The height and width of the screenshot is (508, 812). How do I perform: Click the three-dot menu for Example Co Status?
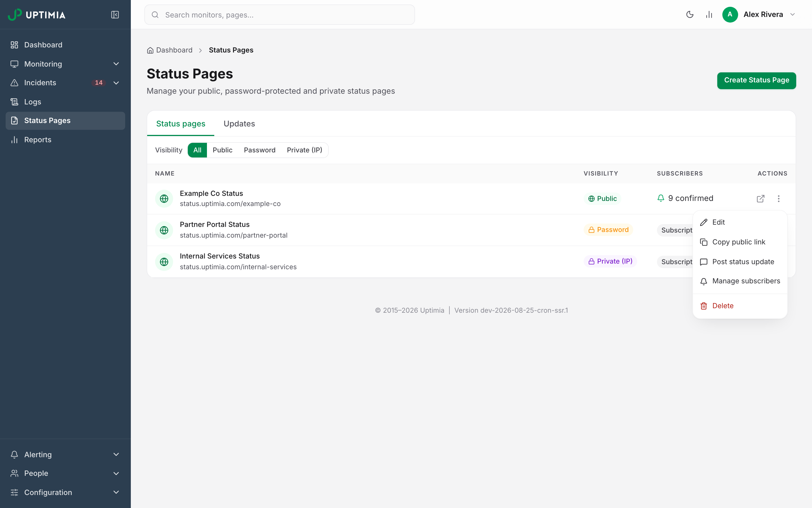point(778,199)
